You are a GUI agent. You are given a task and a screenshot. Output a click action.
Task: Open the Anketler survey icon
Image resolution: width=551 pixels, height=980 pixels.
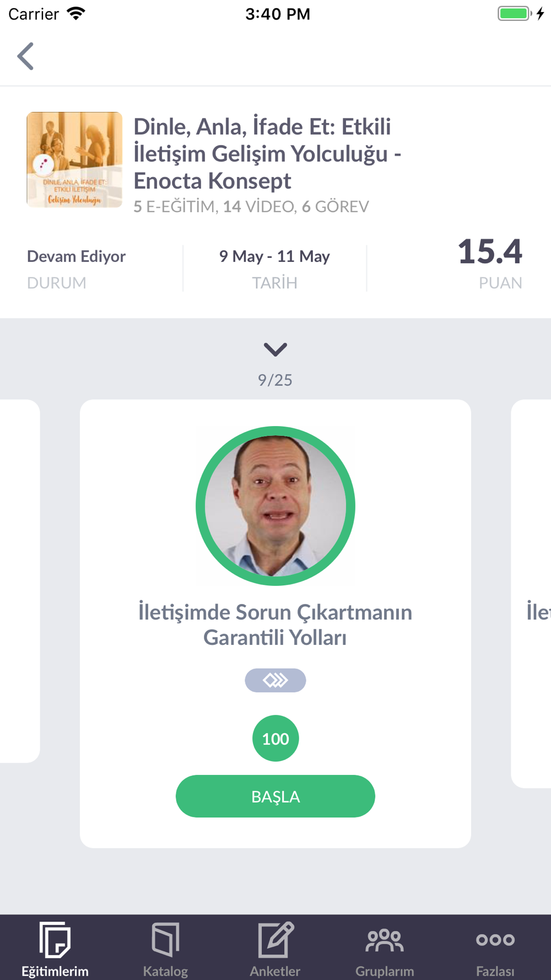click(x=275, y=940)
